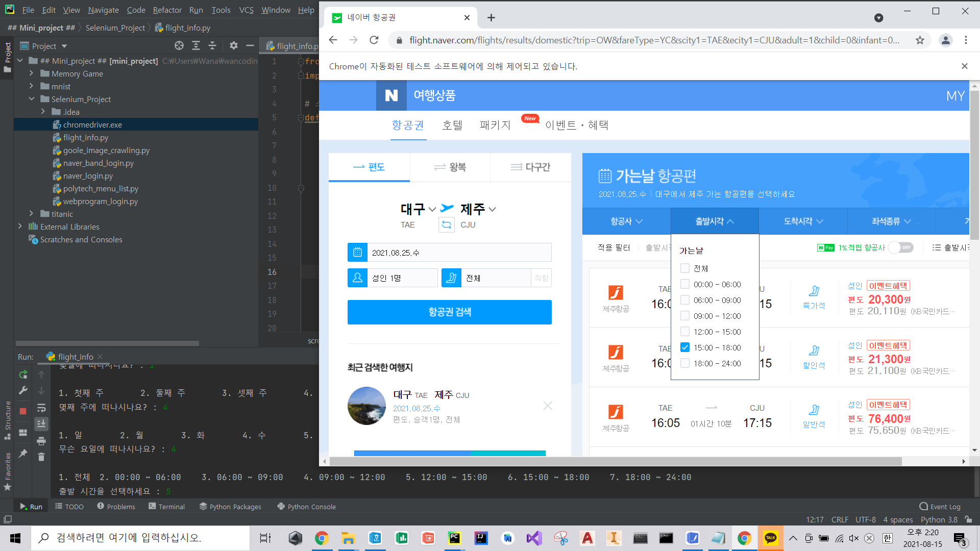The width and height of the screenshot is (980, 551).
Task: Open Project panel settings gear
Action: pyautogui.click(x=234, y=46)
